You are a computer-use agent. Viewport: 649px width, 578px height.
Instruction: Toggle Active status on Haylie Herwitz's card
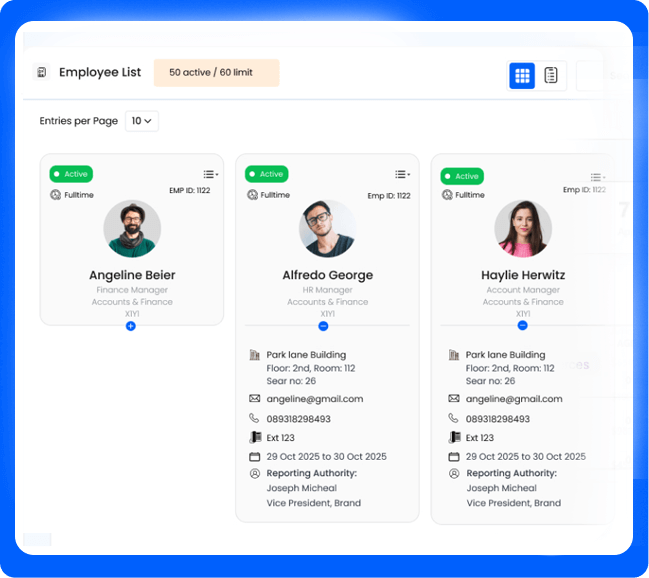click(462, 176)
